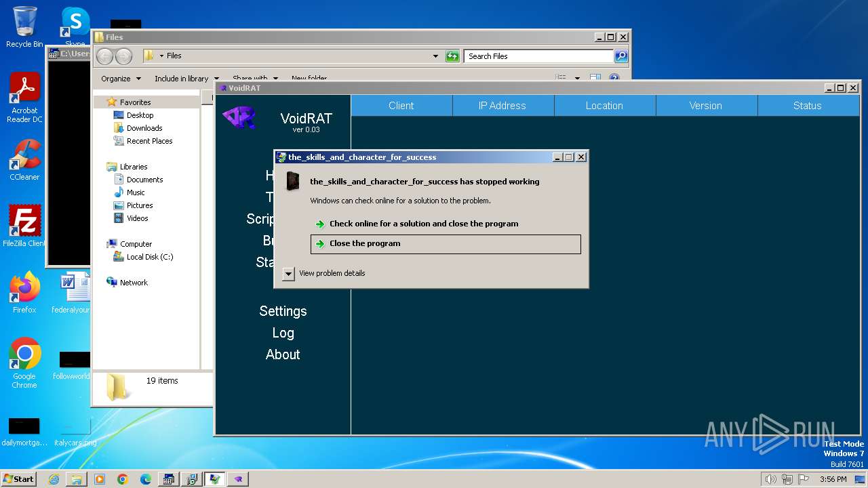Select the dailymortga desktop file
The width and height of the screenshot is (868, 488).
coord(24,432)
